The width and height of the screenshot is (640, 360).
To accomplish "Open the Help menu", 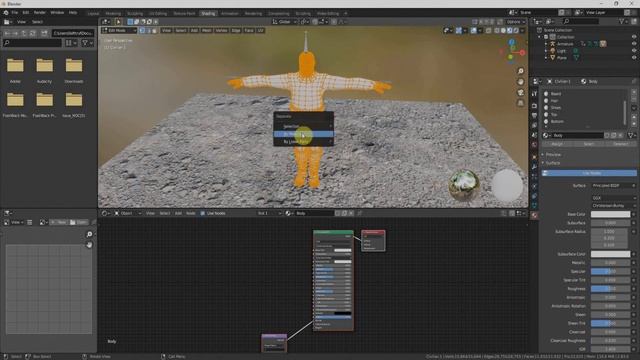I will [x=73, y=13].
